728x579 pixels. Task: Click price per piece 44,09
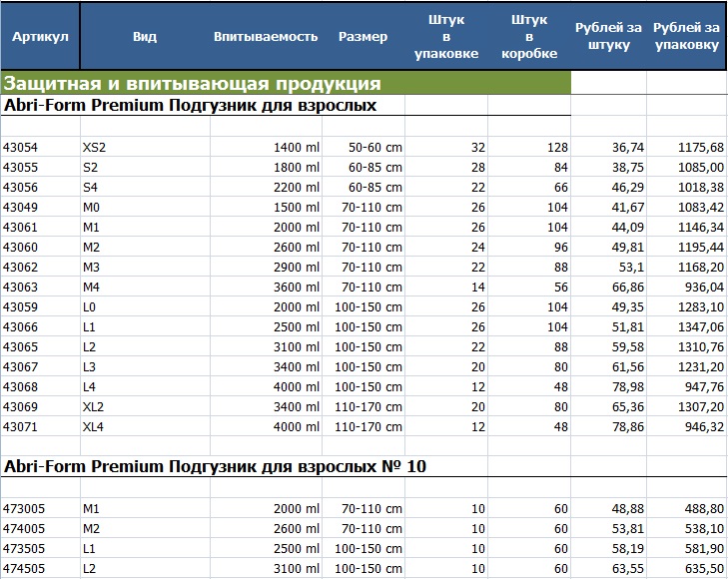609,227
